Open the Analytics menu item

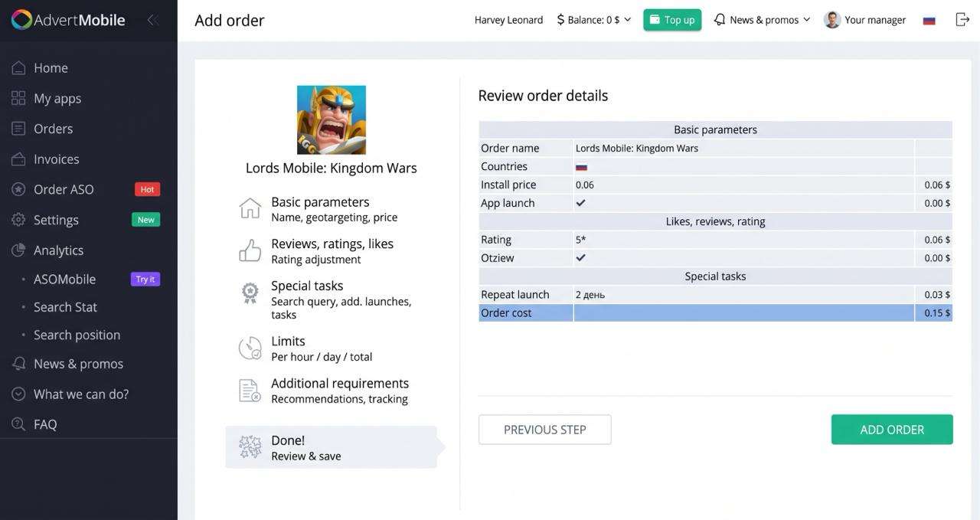tap(58, 250)
